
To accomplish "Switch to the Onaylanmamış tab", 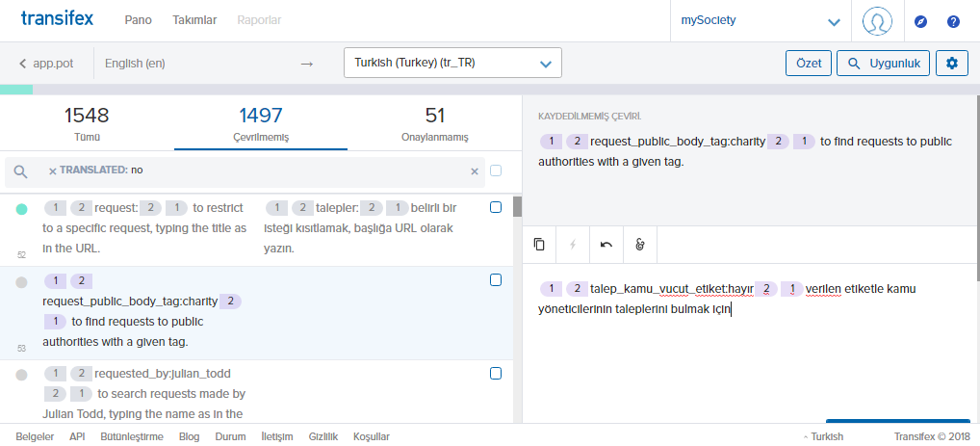I will point(434,123).
